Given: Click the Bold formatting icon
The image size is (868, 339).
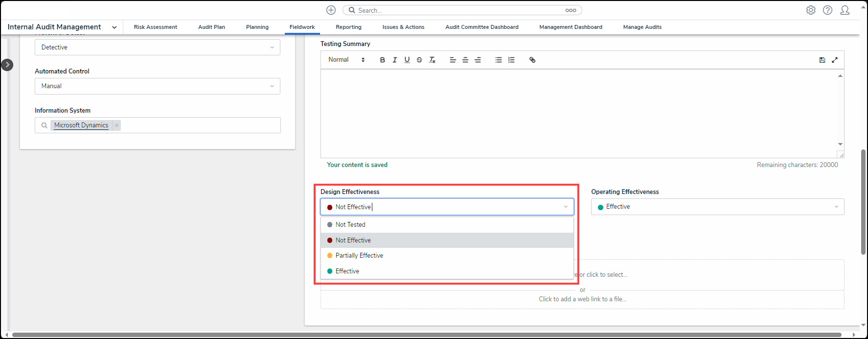Looking at the screenshot, I should coord(382,60).
